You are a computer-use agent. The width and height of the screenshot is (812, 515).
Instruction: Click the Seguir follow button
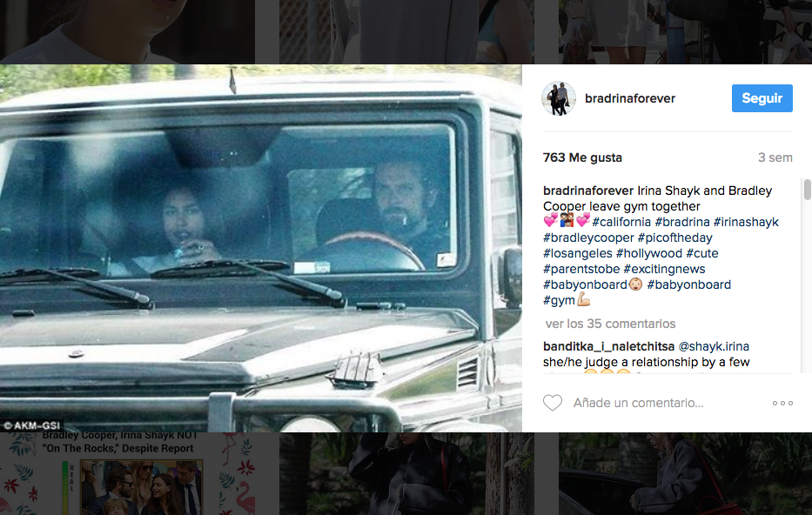click(762, 98)
